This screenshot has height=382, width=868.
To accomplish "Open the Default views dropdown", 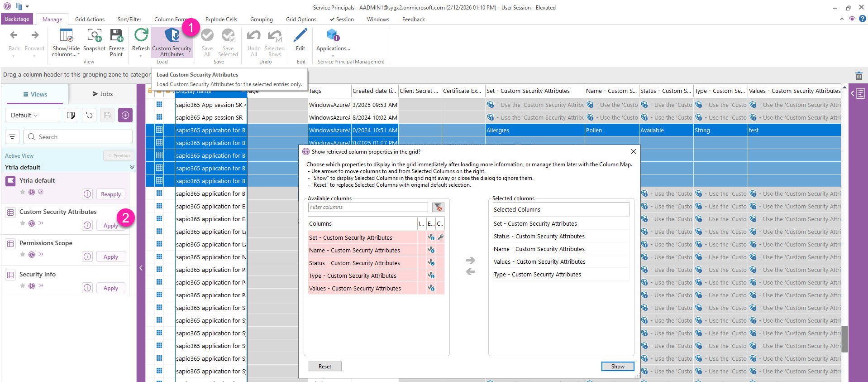I will tap(32, 115).
